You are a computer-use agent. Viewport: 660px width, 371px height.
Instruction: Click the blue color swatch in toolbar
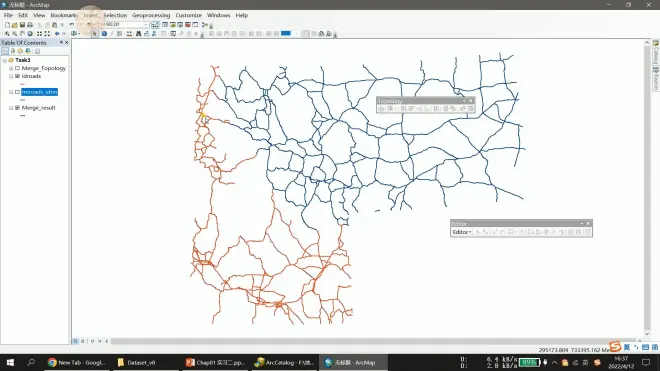coord(286,34)
